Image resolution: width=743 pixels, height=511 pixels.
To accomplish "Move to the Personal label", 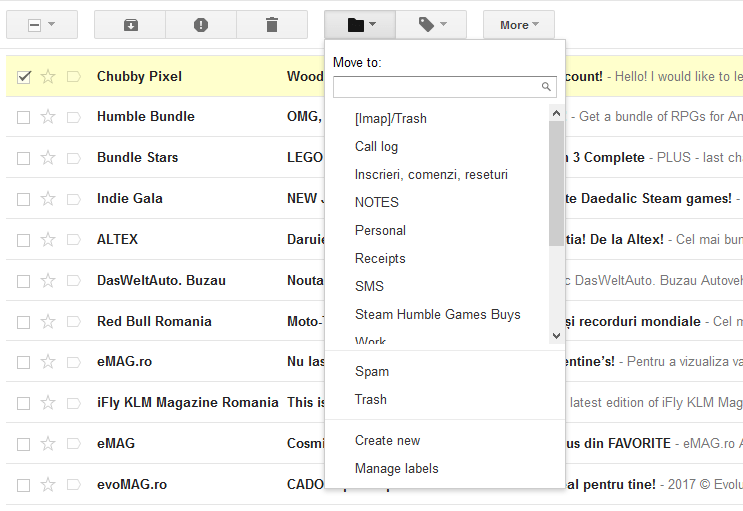I will click(x=381, y=230).
